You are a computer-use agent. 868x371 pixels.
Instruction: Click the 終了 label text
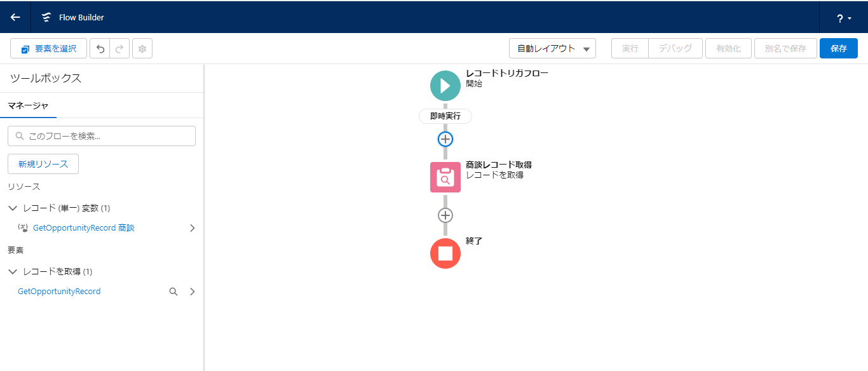pos(474,241)
